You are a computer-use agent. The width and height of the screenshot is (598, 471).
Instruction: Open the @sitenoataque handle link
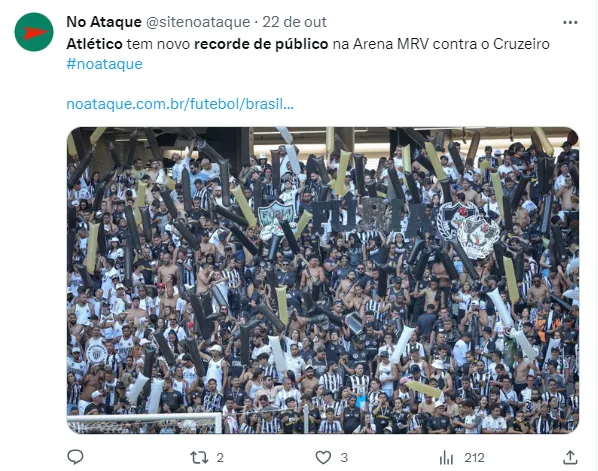[x=198, y=22]
